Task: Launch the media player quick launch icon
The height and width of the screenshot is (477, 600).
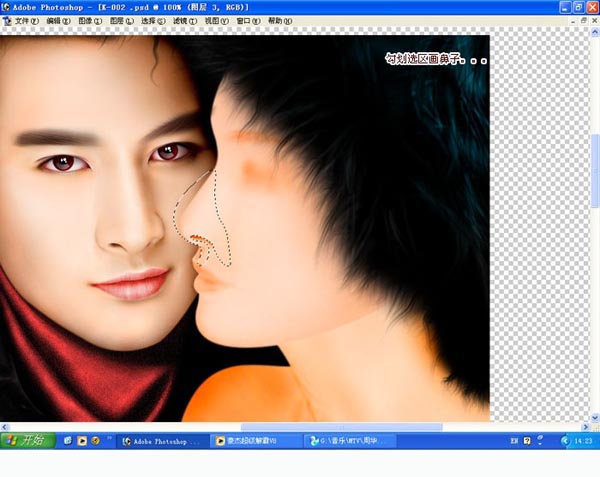Action: point(82,441)
